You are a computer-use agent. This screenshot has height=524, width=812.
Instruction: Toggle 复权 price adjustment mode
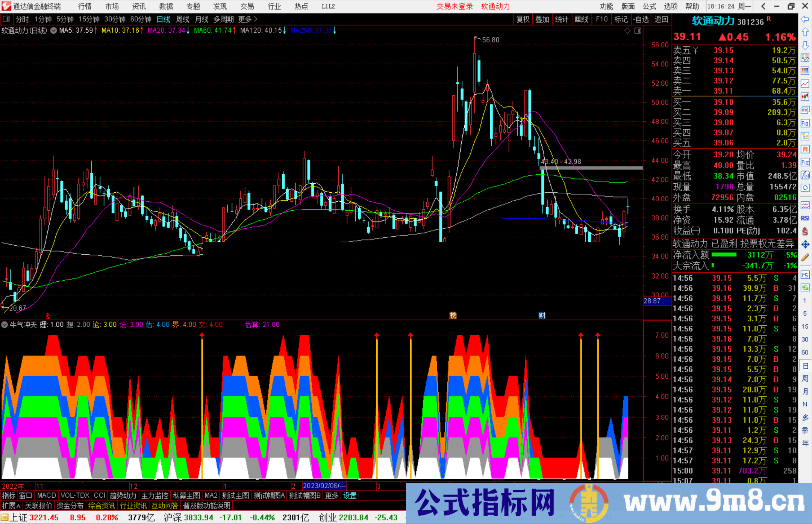pos(523,19)
